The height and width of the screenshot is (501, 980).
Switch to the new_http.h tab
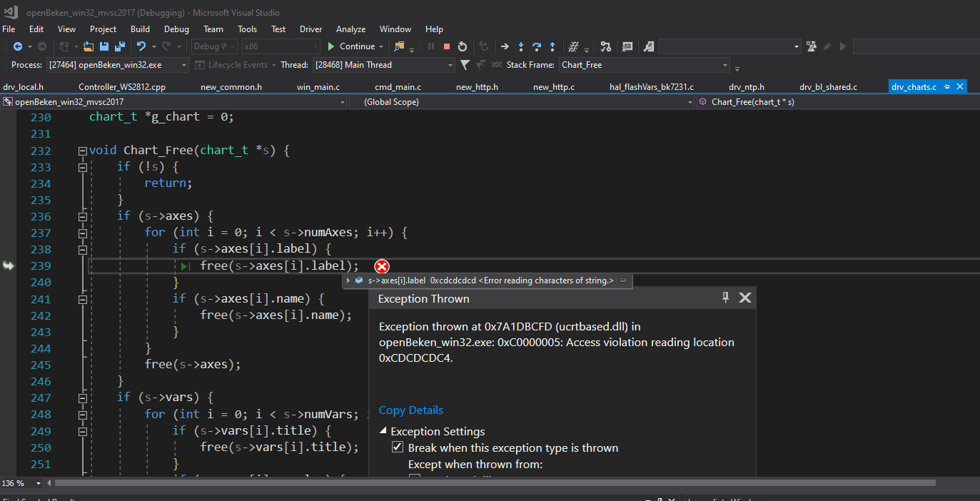point(477,86)
